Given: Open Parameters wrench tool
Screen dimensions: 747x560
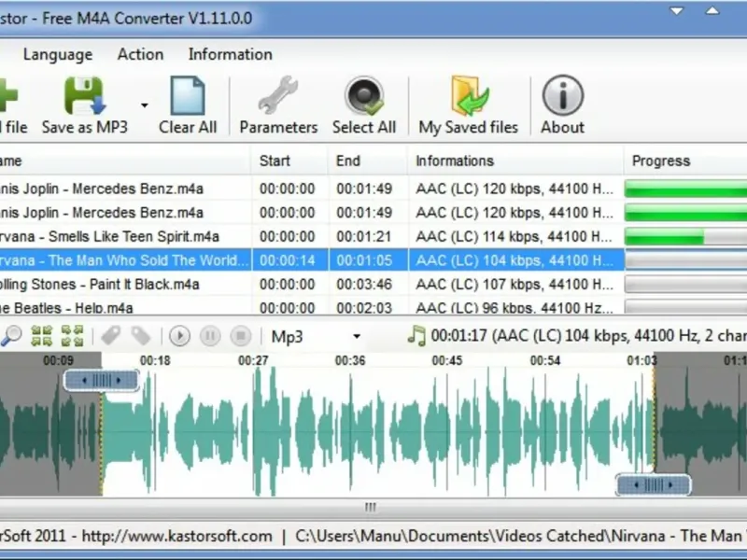Looking at the screenshot, I should pos(278,95).
